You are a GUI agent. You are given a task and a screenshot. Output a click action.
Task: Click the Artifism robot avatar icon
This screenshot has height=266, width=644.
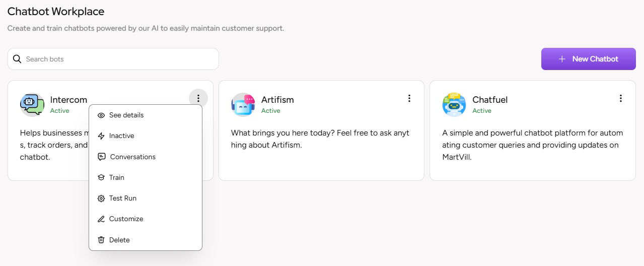(243, 105)
